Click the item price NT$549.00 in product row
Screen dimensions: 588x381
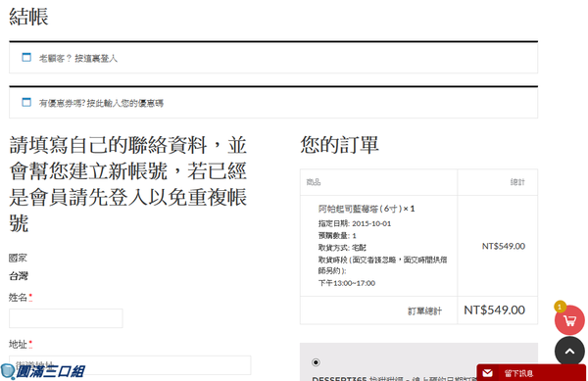504,246
